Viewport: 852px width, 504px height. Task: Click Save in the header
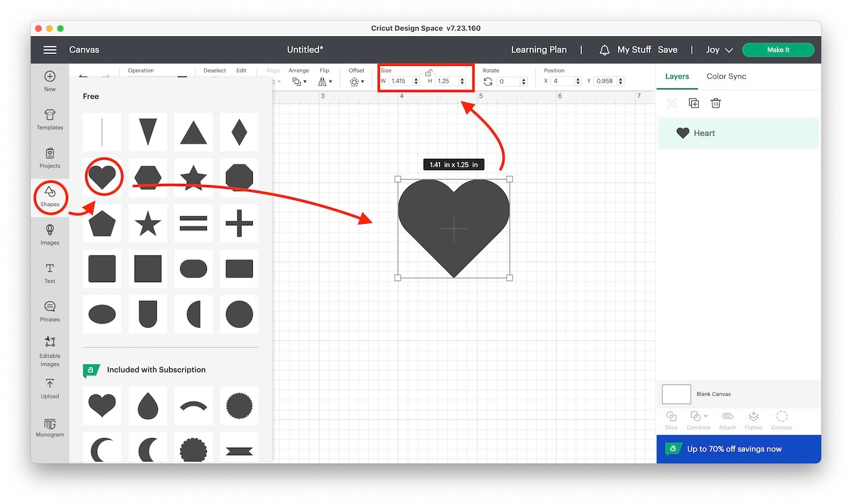coord(667,50)
